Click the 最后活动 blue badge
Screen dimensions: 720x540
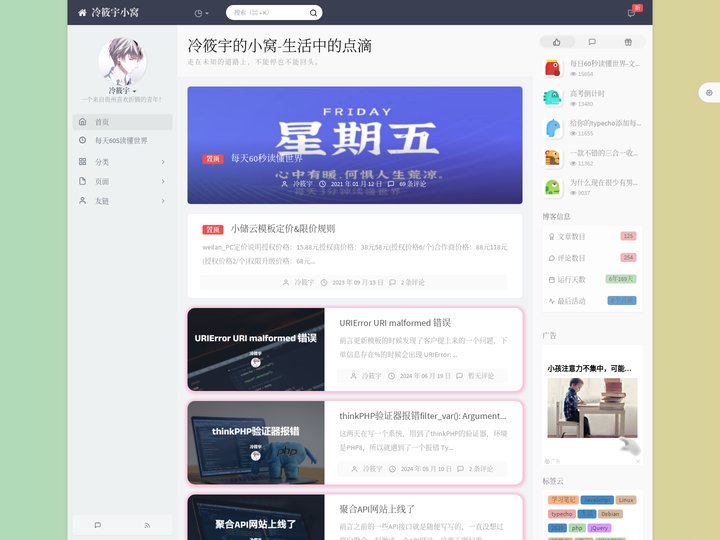tap(622, 300)
